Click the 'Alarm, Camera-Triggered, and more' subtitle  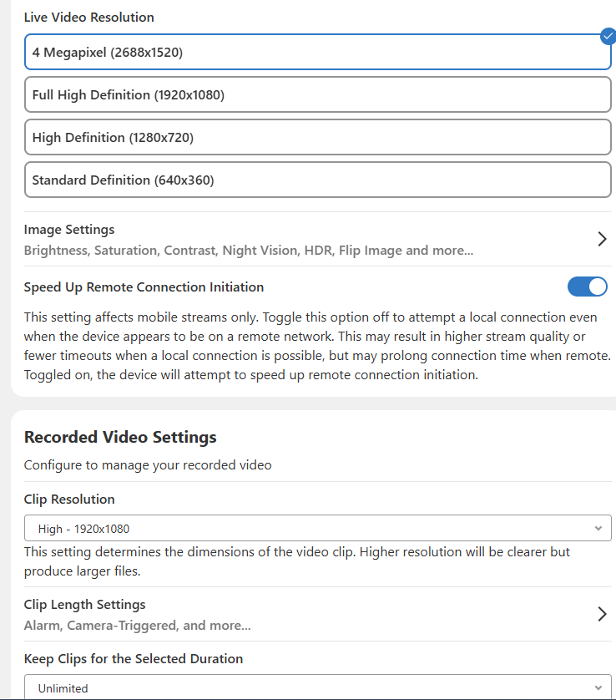[137, 625]
